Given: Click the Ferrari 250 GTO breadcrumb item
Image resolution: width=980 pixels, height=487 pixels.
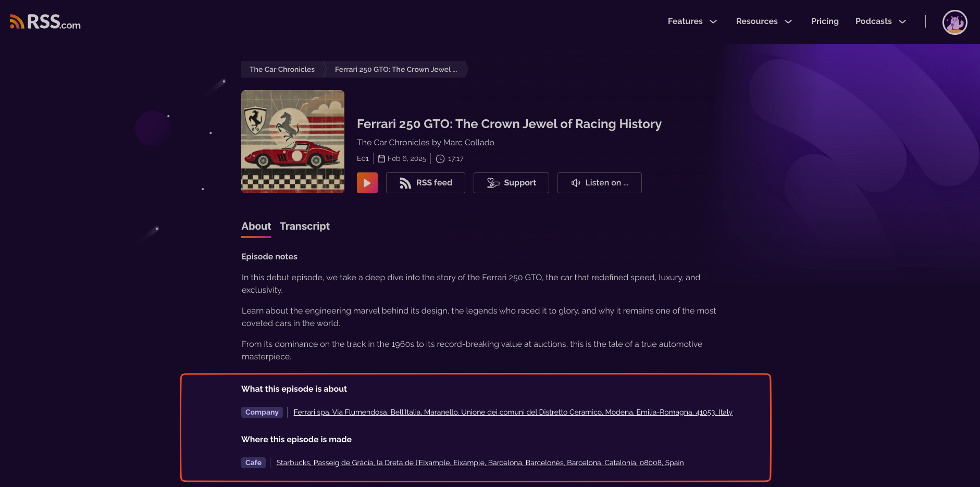Looking at the screenshot, I should click(x=396, y=69).
